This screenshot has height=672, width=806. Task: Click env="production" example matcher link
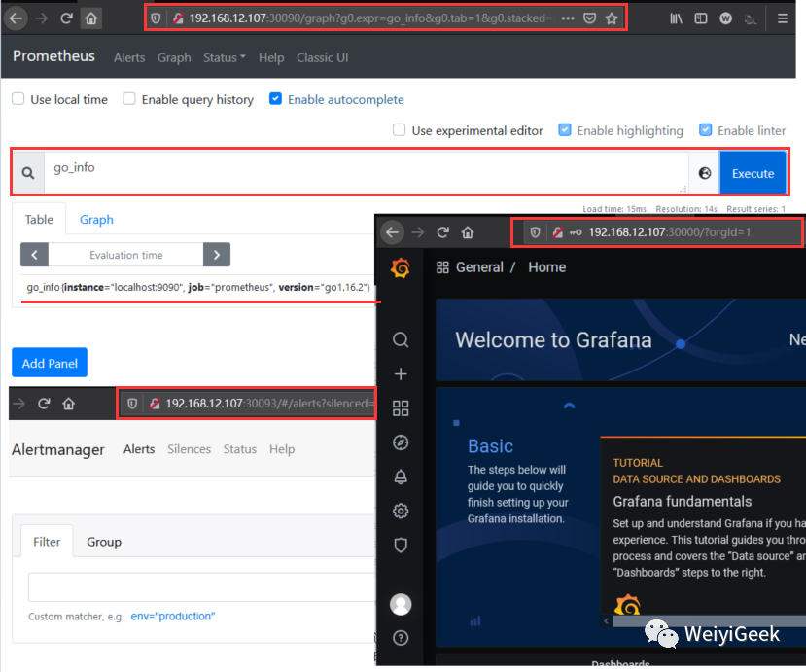click(x=173, y=616)
